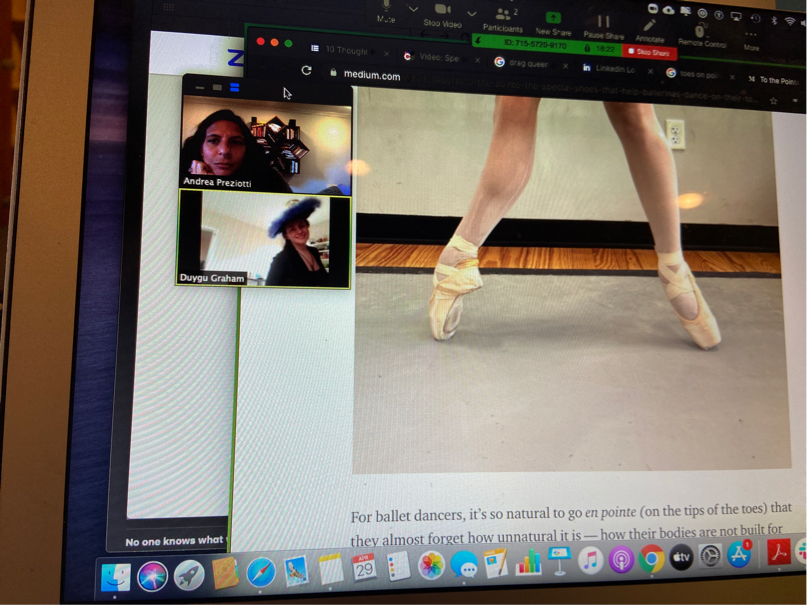Hide Zoom video panel with minimize-view icon
The width and height of the screenshot is (807, 605).
pos(200,88)
